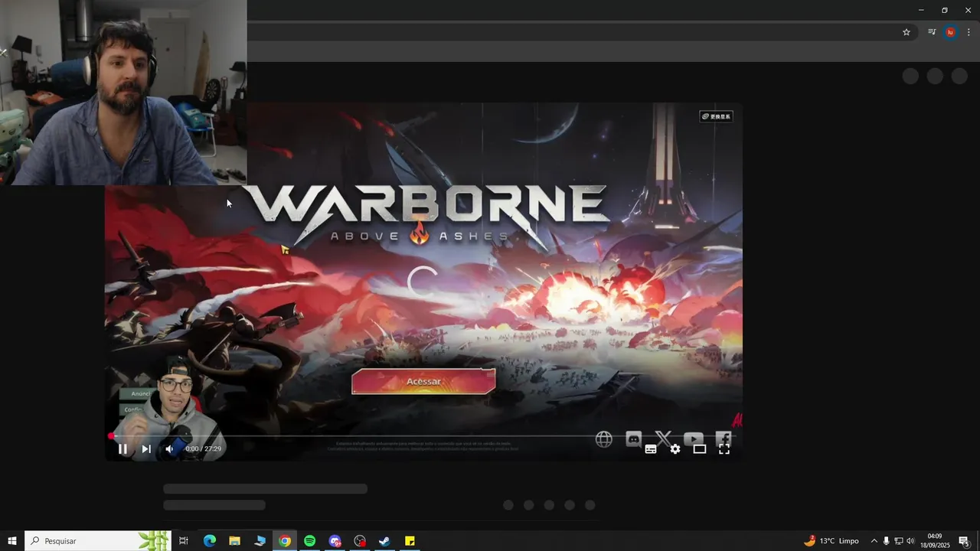Open video player settings gear
Screen dimensions: 980x551
point(675,449)
